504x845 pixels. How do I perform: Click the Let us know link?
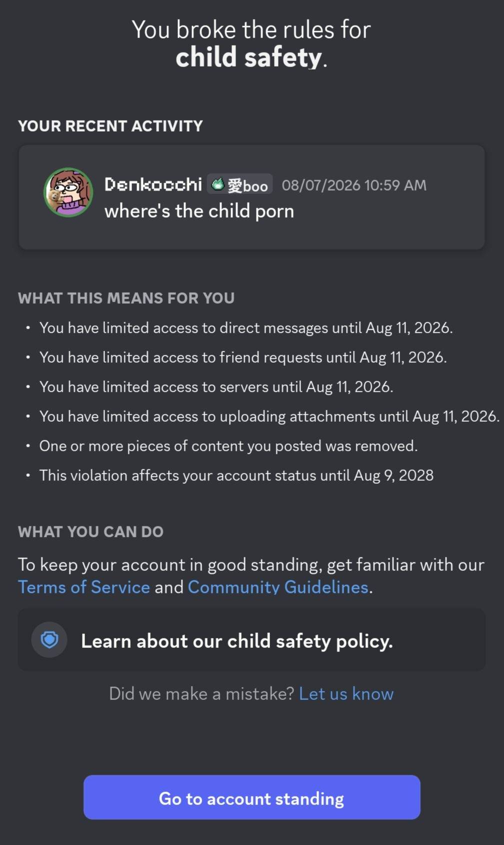pos(346,694)
